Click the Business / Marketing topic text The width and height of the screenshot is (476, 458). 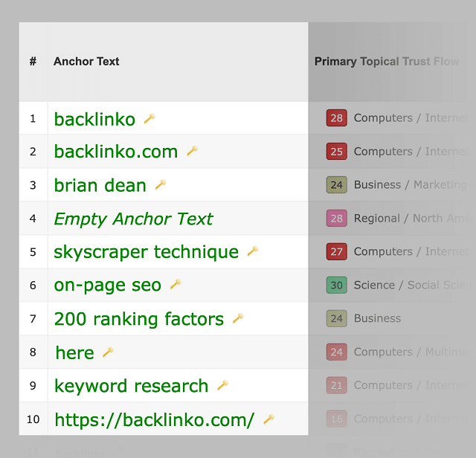point(410,184)
